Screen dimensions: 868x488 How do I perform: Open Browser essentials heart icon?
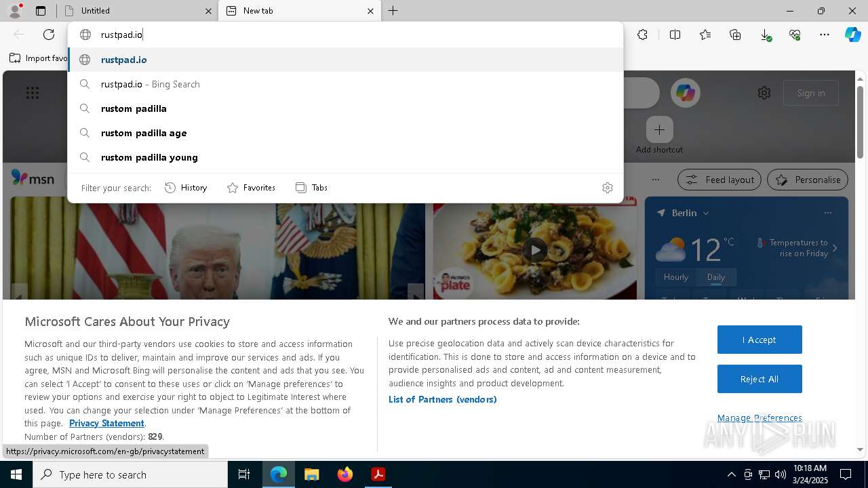tap(795, 35)
